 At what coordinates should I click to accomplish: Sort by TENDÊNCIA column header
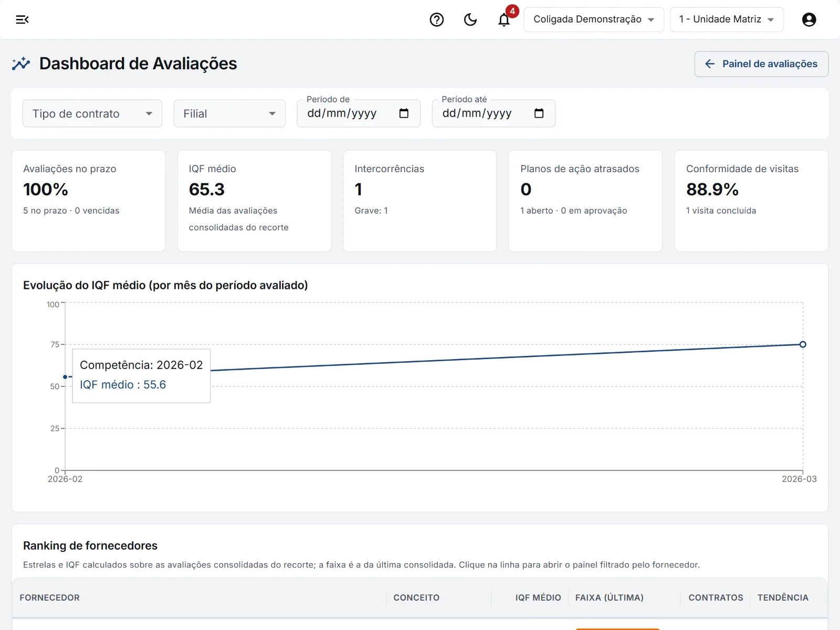pos(783,597)
